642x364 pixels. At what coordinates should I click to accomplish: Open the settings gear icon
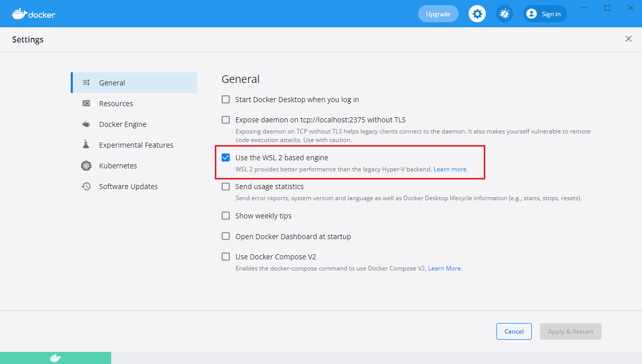(477, 14)
